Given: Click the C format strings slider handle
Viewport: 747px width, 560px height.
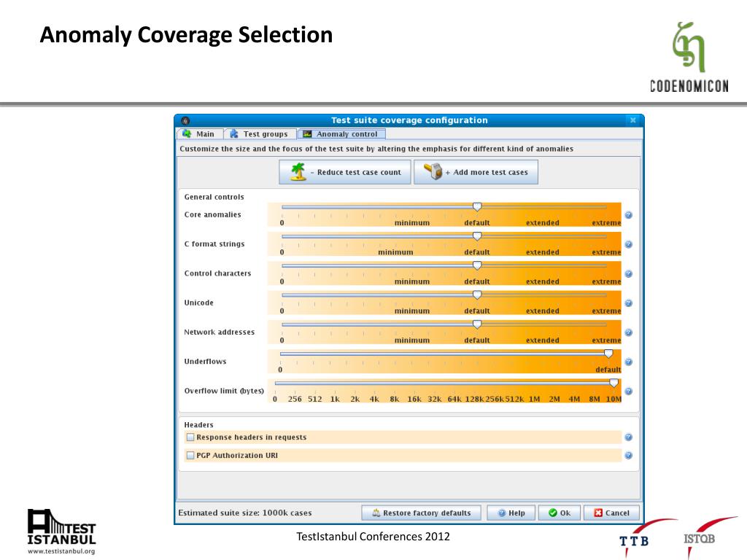Looking at the screenshot, I should coord(477,236).
